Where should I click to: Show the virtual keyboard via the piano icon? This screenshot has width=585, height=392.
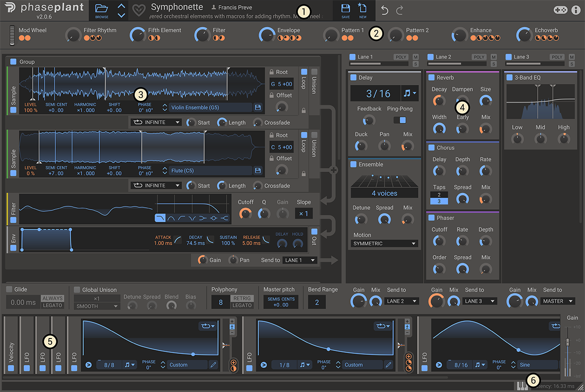[x=522, y=385]
